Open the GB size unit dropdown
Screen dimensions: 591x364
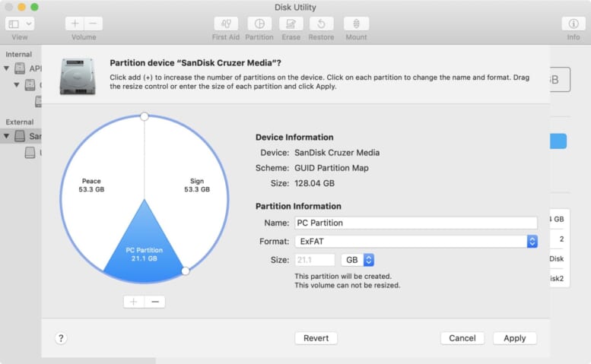pos(357,260)
